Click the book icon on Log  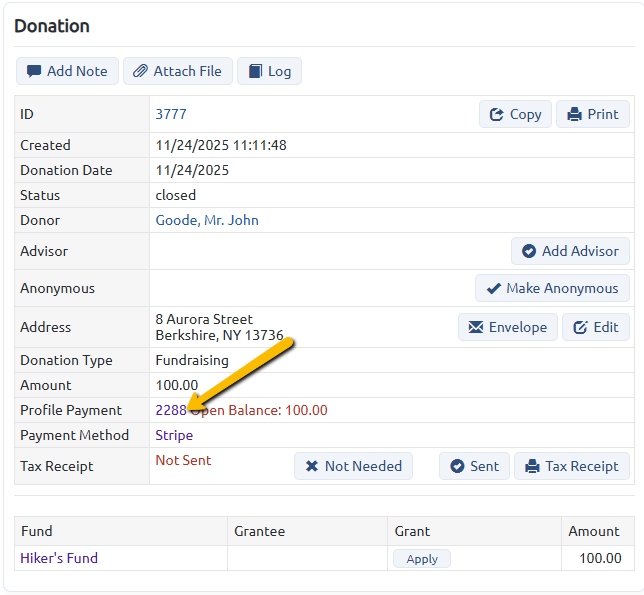pos(255,71)
